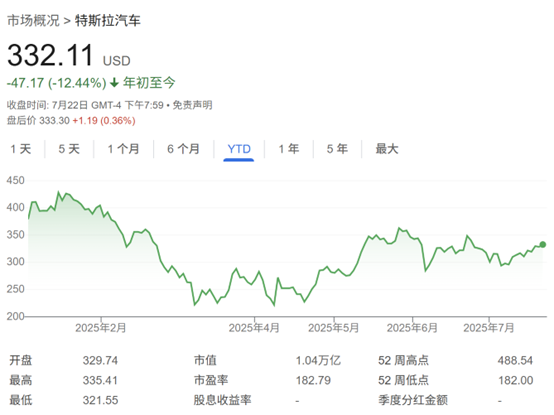Click the 市值 value 1.04万亿
Screen dimensions: 554x415
(318, 361)
